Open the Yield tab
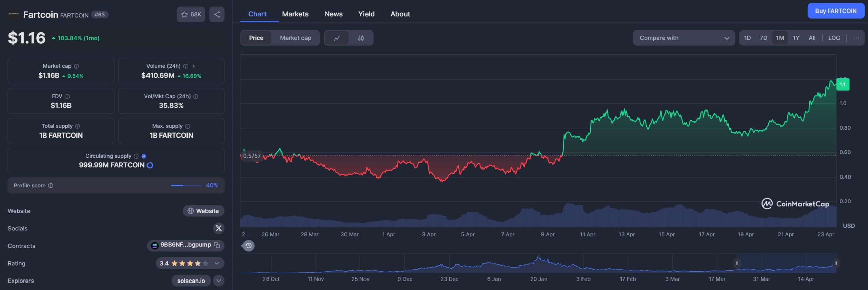This screenshot has width=868, height=290. (x=367, y=14)
